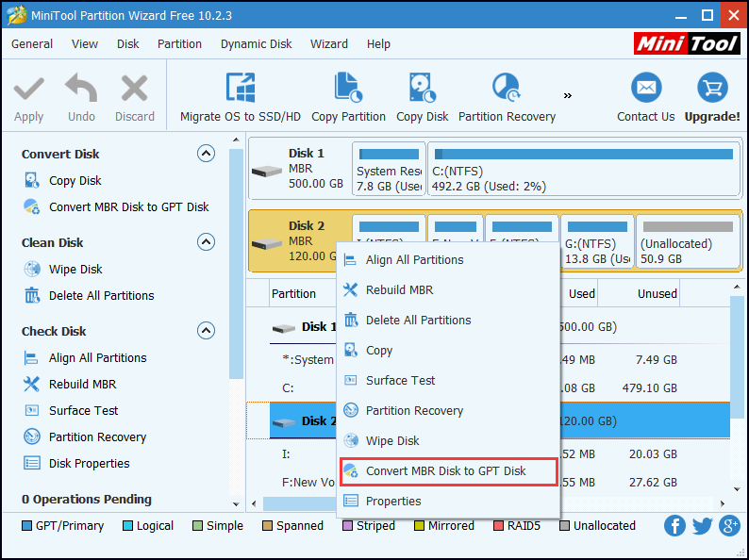Choose Partition Recovery in context menu
Screen dimensions: 749x560
[448, 410]
